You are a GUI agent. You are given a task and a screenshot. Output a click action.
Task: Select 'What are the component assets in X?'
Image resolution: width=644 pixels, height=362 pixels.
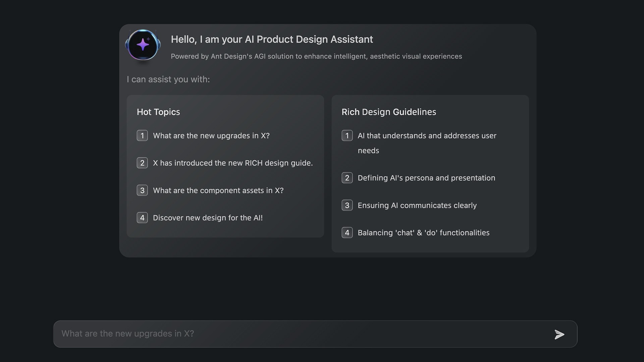coord(218,190)
